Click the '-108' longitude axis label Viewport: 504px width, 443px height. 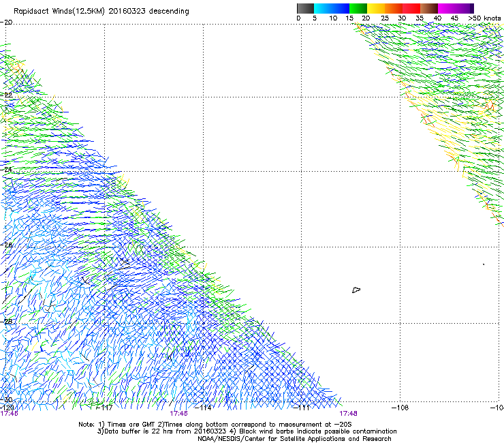tap(400, 408)
